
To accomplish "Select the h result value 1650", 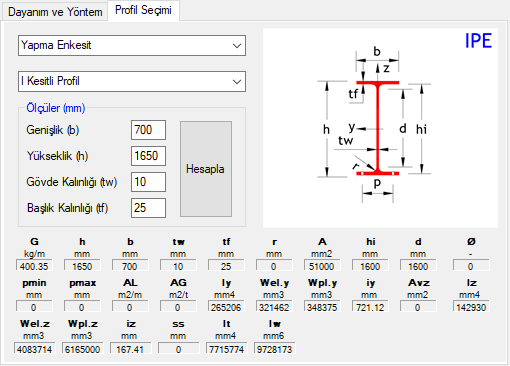I will pyautogui.click(x=82, y=266).
